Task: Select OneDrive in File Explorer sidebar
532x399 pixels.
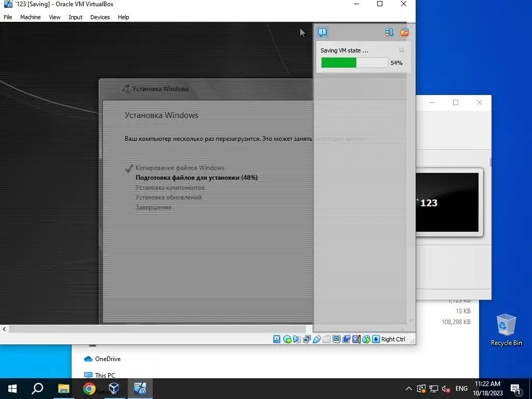Action: (x=102, y=358)
